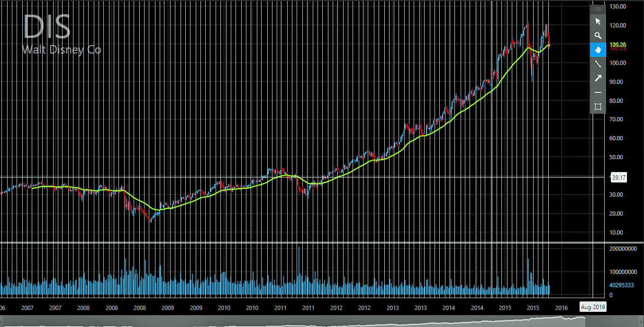Pick the horizontal line drawing tool
The width and height of the screenshot is (644, 327).
[x=598, y=92]
